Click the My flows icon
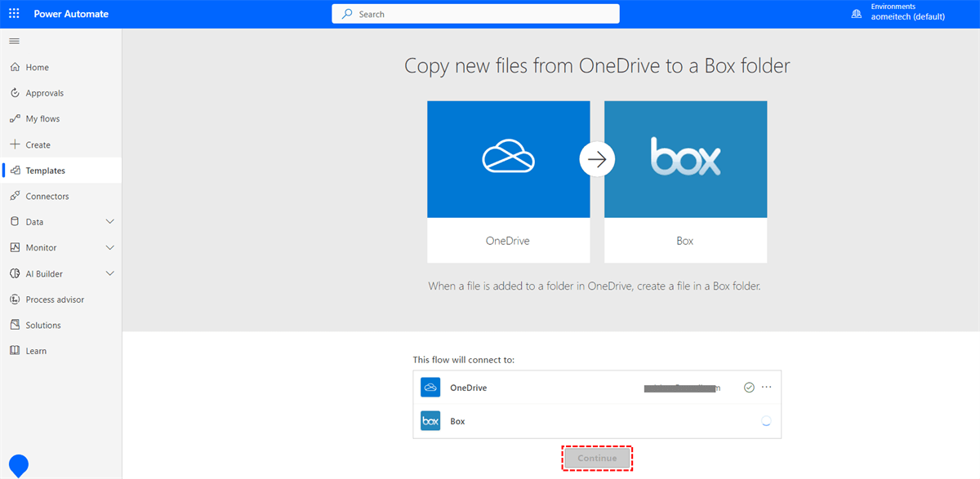 (x=15, y=118)
